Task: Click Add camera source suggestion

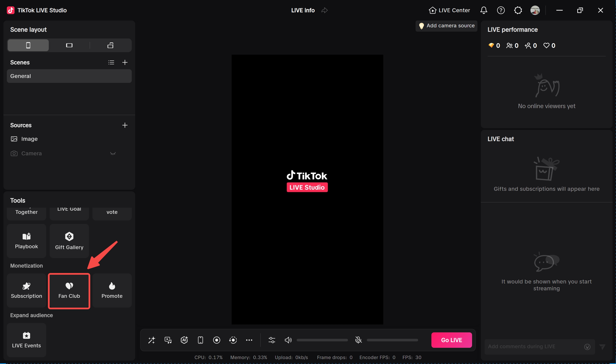Action: click(446, 25)
